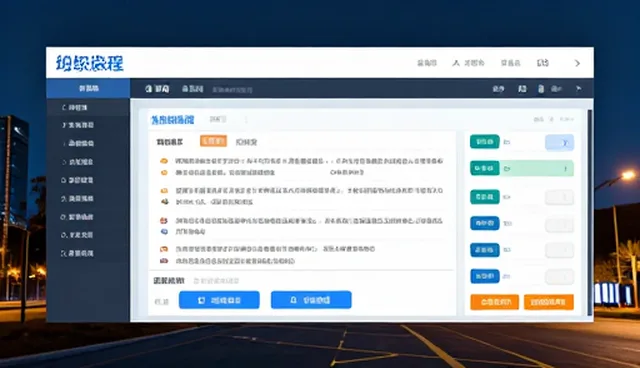Click the blue bullet icon in the message list
Screen dimensions: 640x368
click(164, 231)
